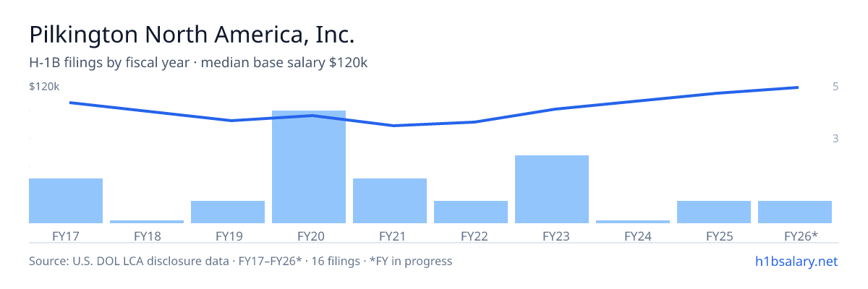Click the FY20 axis label
868x289 pixels.
pyautogui.click(x=309, y=236)
